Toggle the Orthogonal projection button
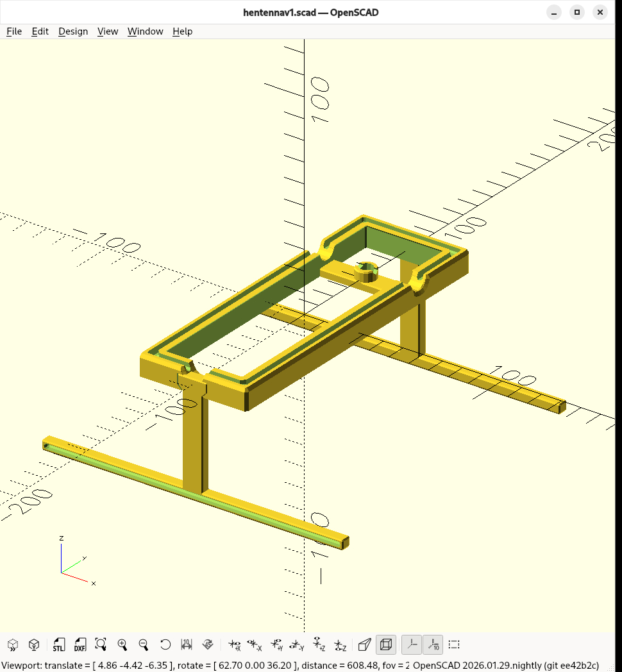Image resolution: width=622 pixels, height=672 pixels. (385, 644)
